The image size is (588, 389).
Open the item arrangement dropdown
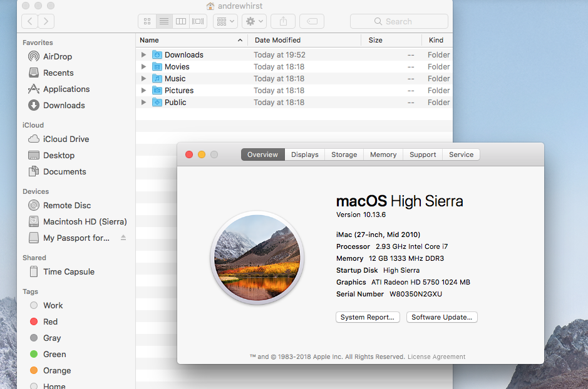click(x=226, y=21)
